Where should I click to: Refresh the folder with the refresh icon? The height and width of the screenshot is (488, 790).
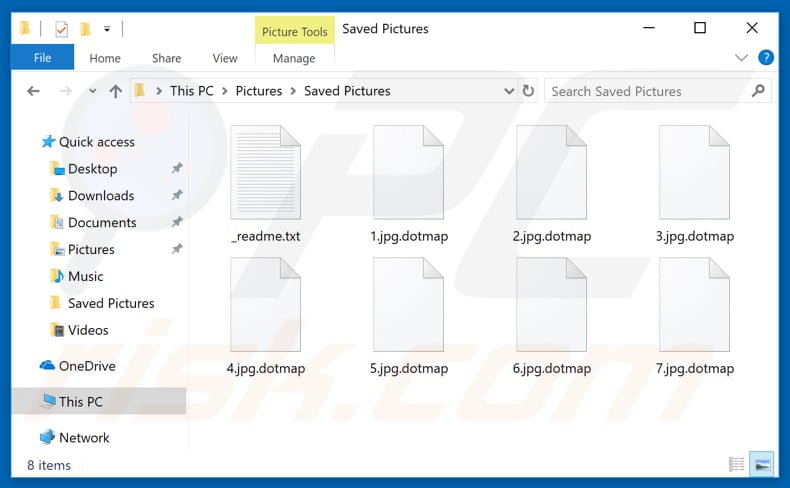click(528, 91)
